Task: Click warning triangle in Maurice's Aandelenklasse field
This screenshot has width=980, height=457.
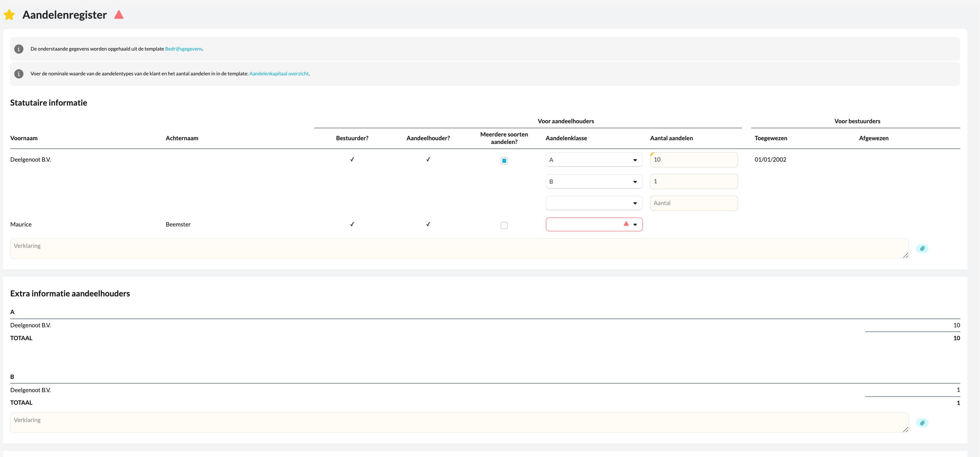Action: coord(626,224)
